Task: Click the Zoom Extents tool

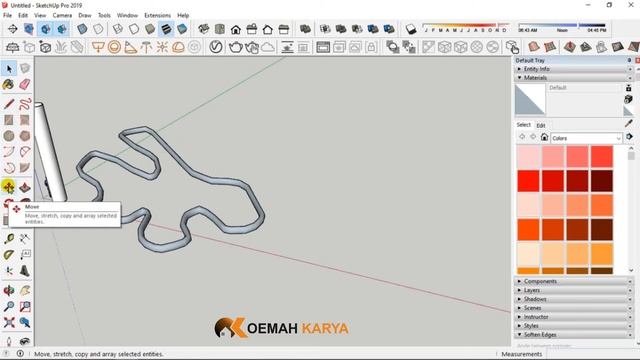Action: coord(9,322)
